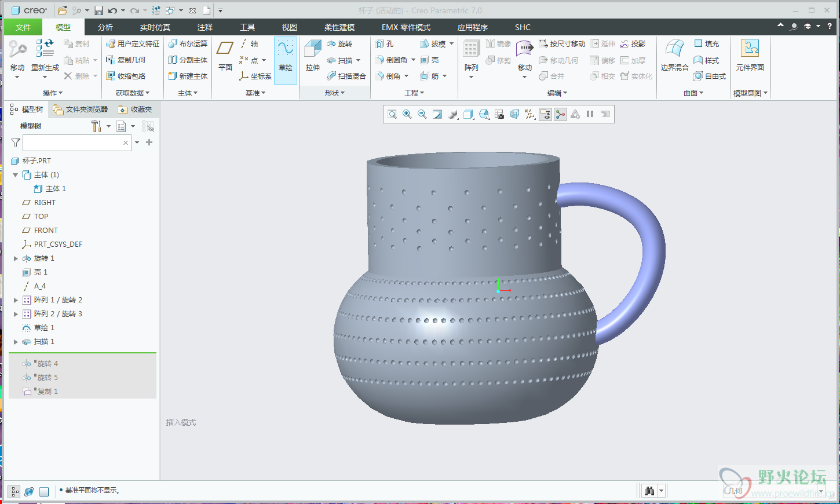Click the View Manager icon in graphics toolbar
The height and width of the screenshot is (504, 840).
pos(499,115)
